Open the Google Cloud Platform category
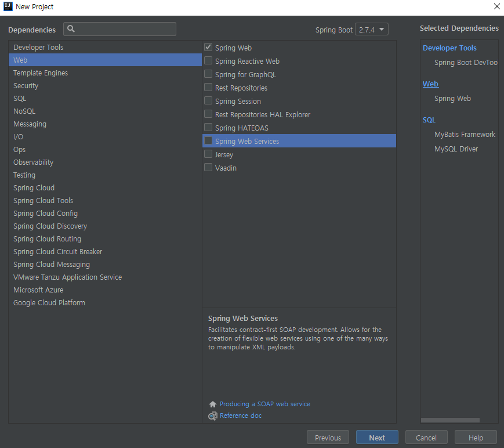Image resolution: width=504 pixels, height=448 pixels. click(x=105, y=303)
